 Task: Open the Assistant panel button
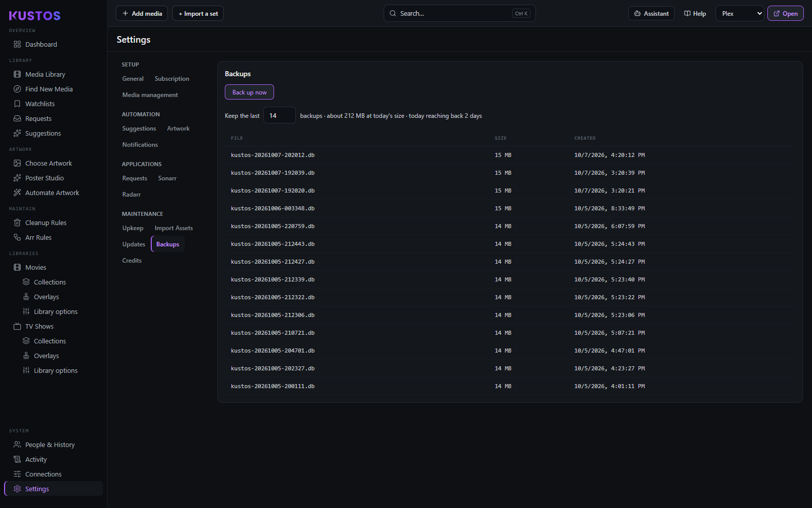point(651,14)
